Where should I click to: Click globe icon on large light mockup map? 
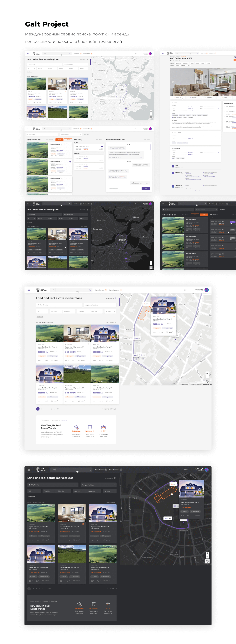207,381
